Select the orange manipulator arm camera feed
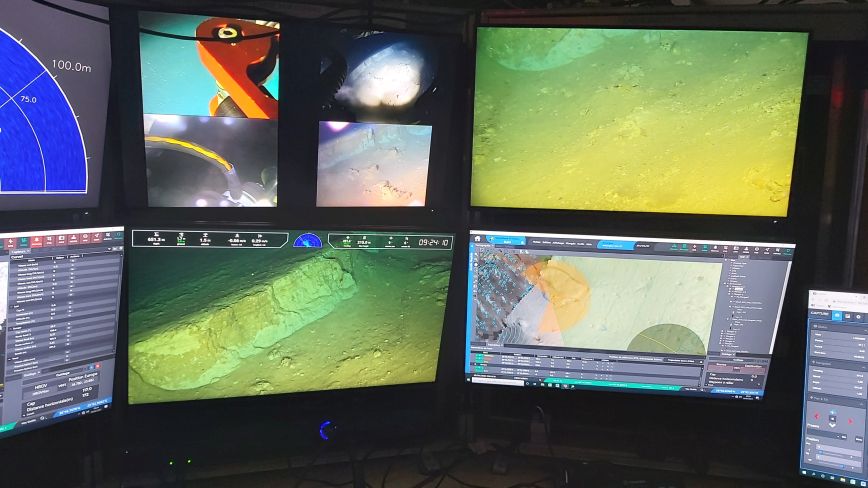868x488 pixels. 208,62
